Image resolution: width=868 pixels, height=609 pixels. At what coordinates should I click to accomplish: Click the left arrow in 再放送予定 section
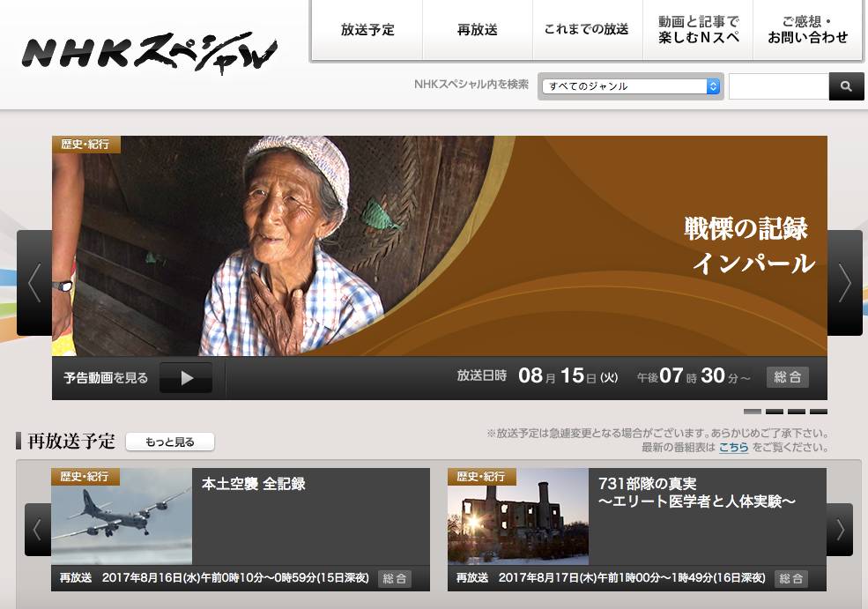click(36, 529)
